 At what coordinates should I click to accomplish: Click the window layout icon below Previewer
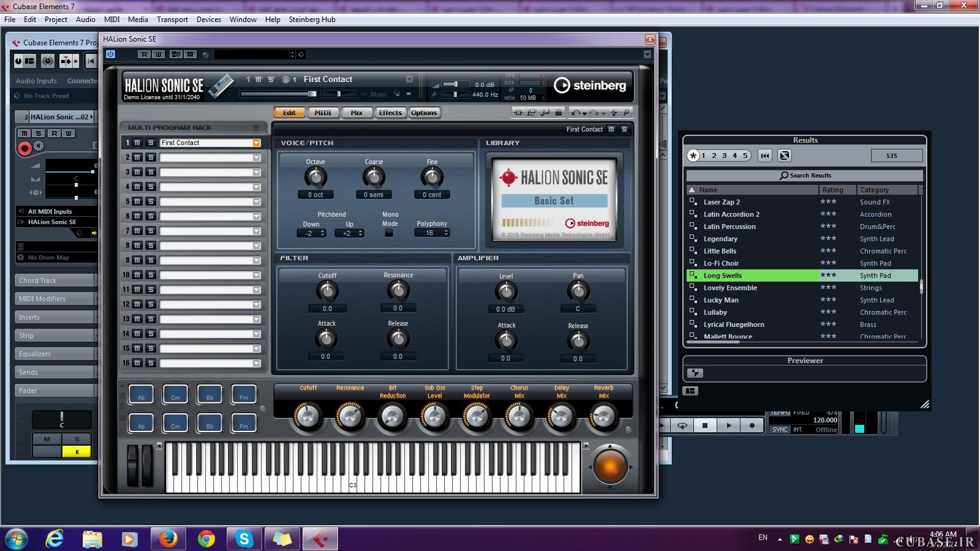pos(690,391)
